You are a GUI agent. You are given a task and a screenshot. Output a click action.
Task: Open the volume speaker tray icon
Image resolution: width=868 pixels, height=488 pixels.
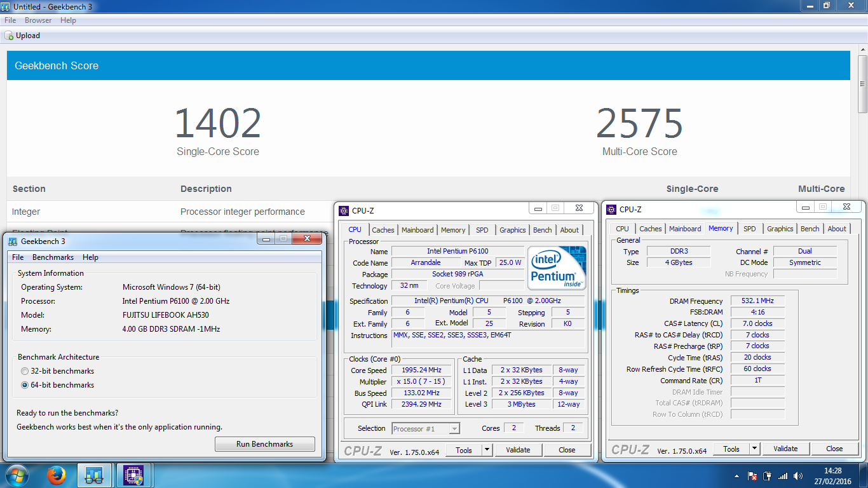798,476
